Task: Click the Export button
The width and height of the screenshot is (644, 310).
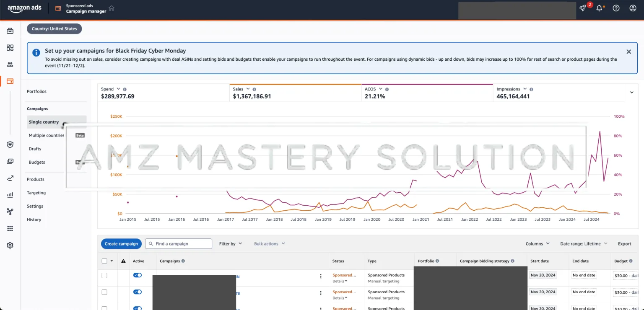Action: 624,244
